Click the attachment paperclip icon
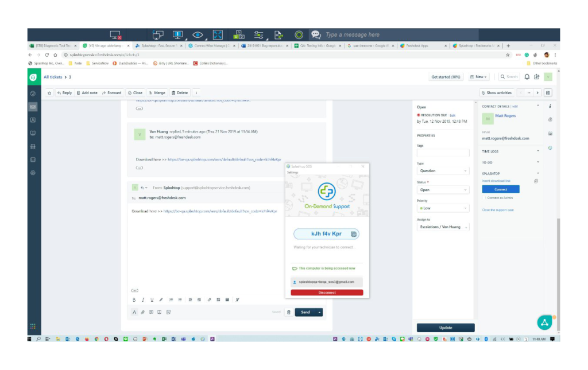Image resolution: width=588 pixels, height=370 pixels. 142,312
